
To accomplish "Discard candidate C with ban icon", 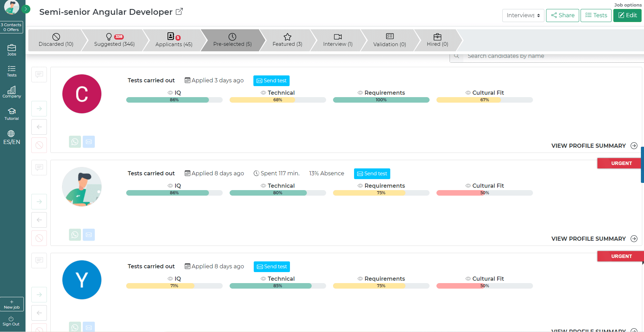I will (39, 145).
